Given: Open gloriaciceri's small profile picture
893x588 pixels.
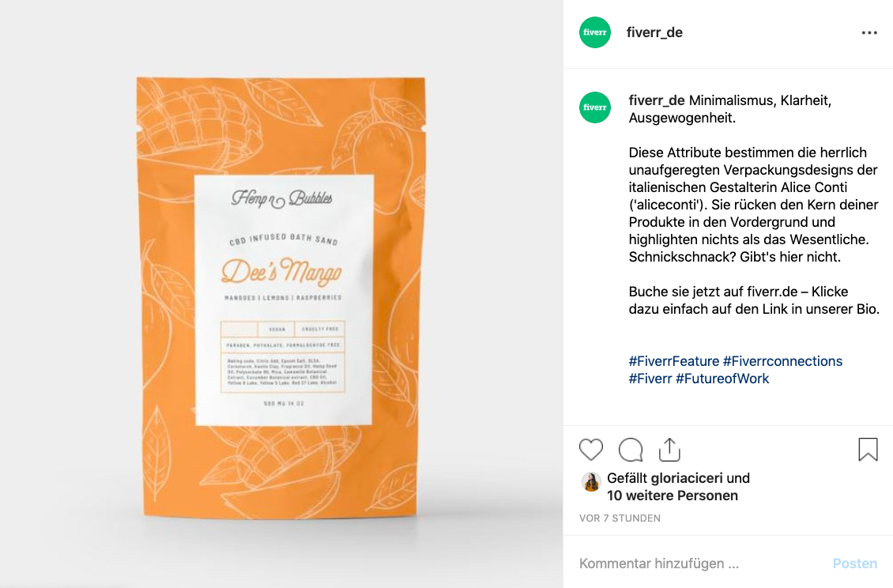Looking at the screenshot, I should [x=591, y=482].
